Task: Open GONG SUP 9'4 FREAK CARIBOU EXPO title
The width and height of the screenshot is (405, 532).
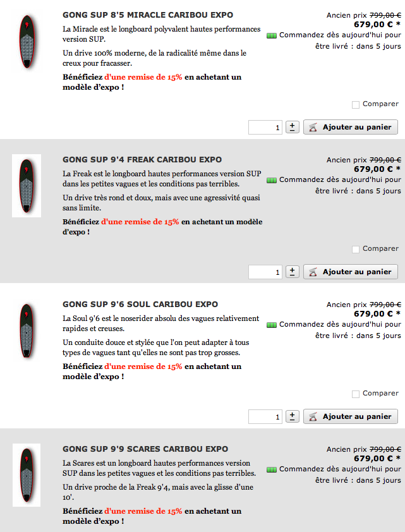Action: tap(142, 159)
